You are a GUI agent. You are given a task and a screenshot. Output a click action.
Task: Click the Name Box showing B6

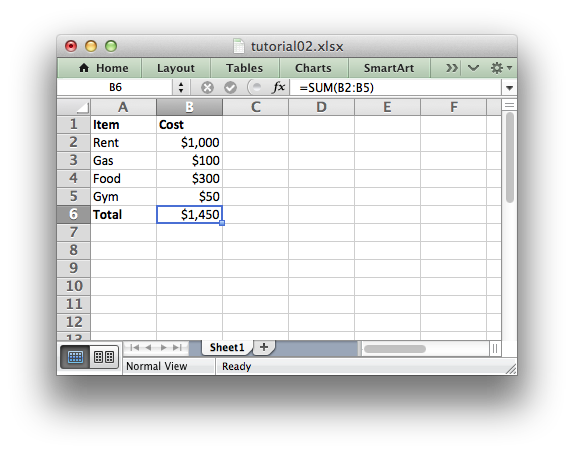pos(115,88)
